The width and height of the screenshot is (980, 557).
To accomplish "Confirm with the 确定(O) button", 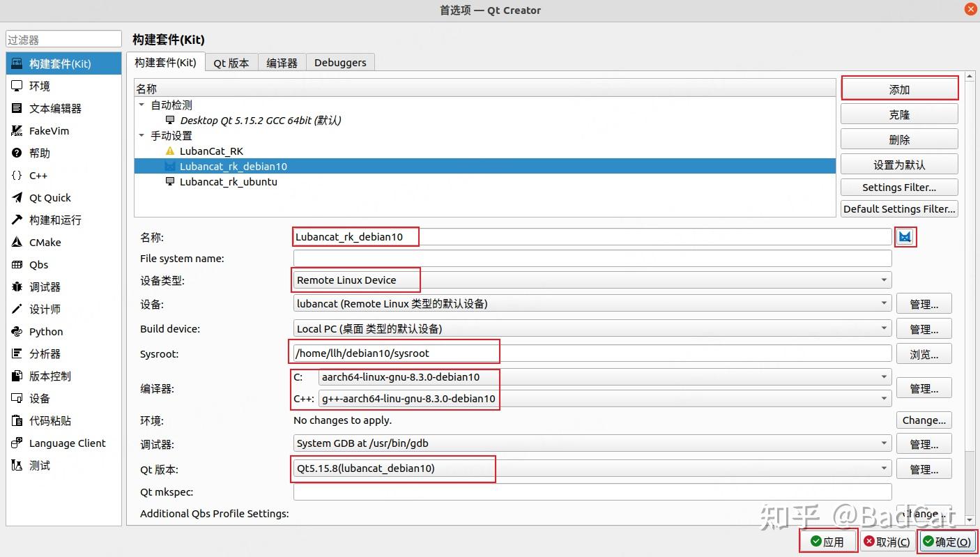I will (x=947, y=542).
